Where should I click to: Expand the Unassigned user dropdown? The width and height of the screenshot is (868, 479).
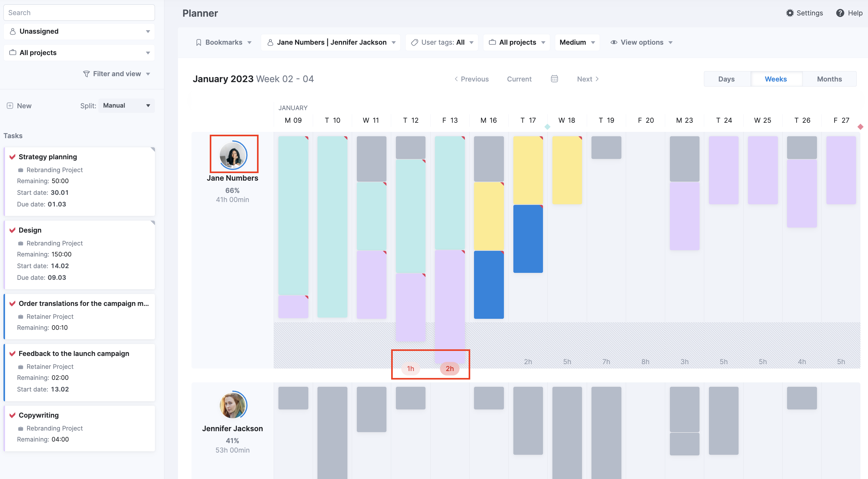point(79,31)
